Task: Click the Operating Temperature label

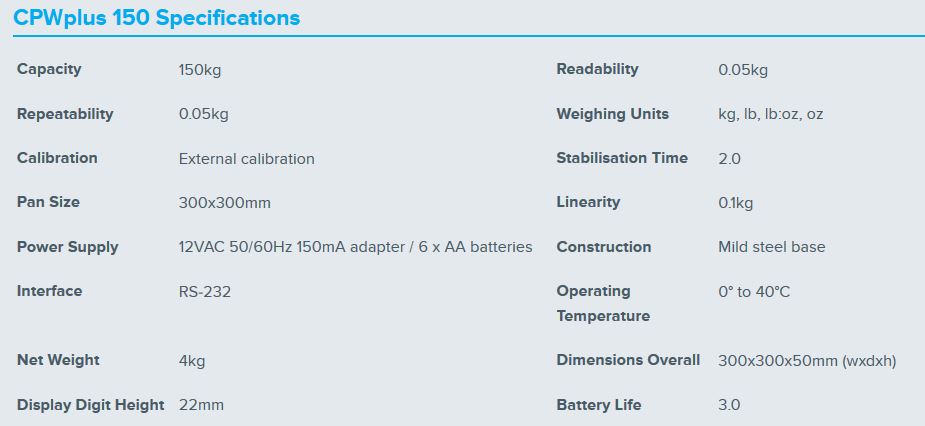Action: (x=603, y=303)
